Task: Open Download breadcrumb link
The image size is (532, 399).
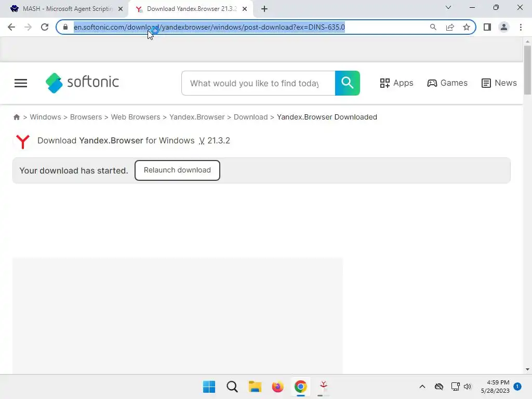Action: [x=251, y=117]
